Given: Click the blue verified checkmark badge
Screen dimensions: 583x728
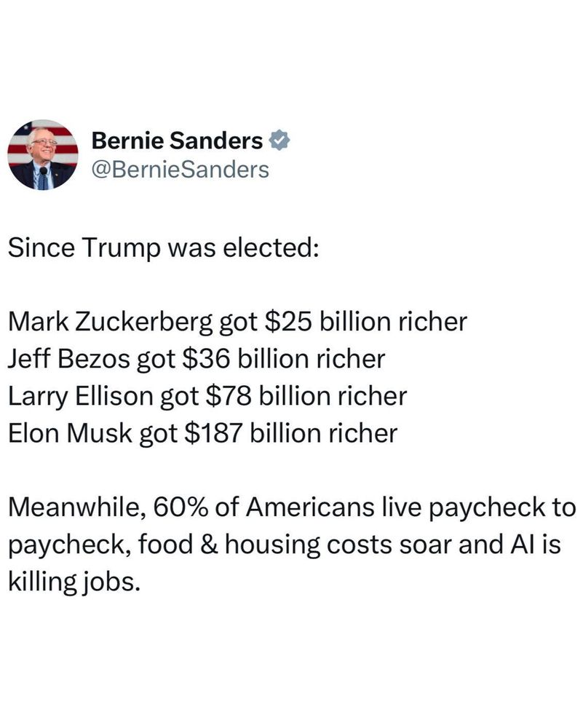Looking at the screenshot, I should [279, 141].
